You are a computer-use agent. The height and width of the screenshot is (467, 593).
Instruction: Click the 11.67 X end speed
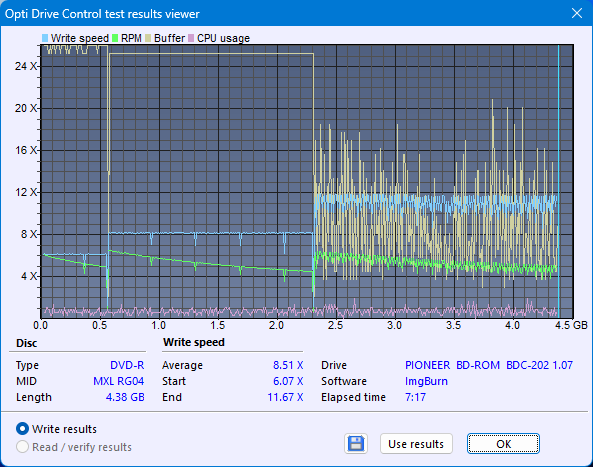point(286,397)
